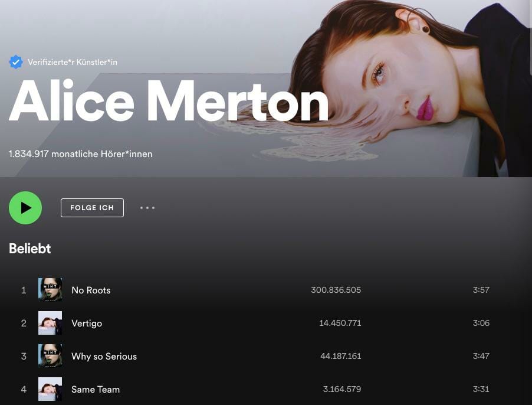Click track number 3 of Why so Serious
The width and height of the screenshot is (532, 405).
[24, 357]
